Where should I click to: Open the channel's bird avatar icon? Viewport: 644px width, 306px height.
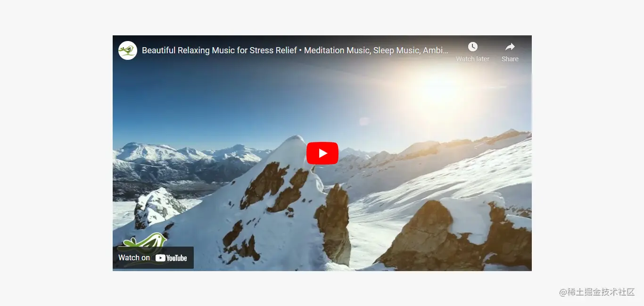pos(128,50)
